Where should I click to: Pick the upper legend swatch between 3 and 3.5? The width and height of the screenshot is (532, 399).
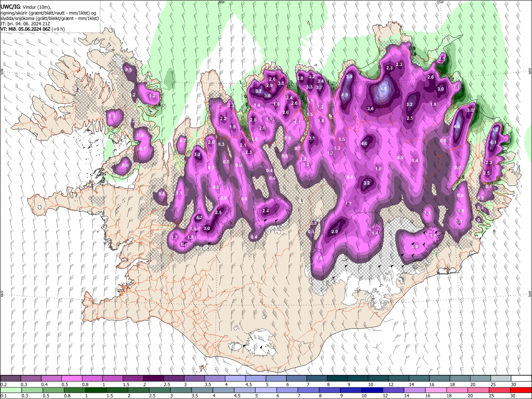194,379
